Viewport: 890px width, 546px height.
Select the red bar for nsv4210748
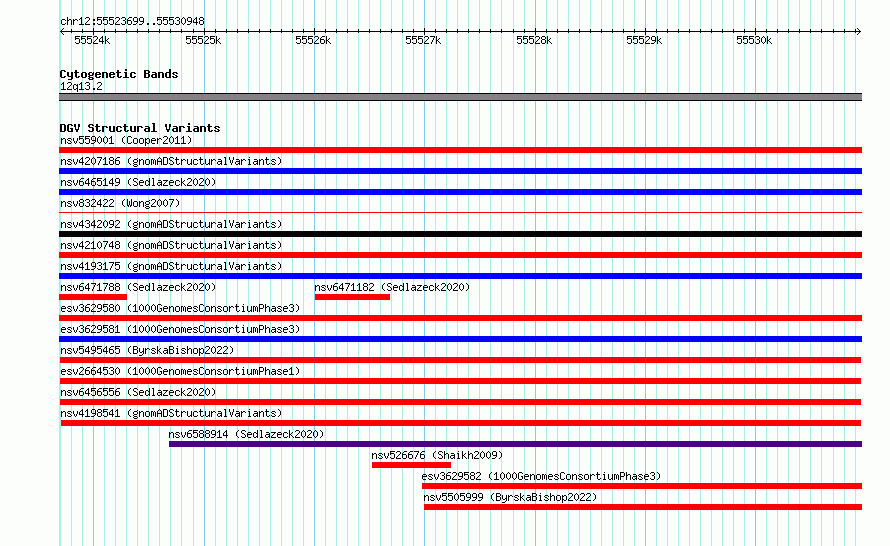point(460,255)
